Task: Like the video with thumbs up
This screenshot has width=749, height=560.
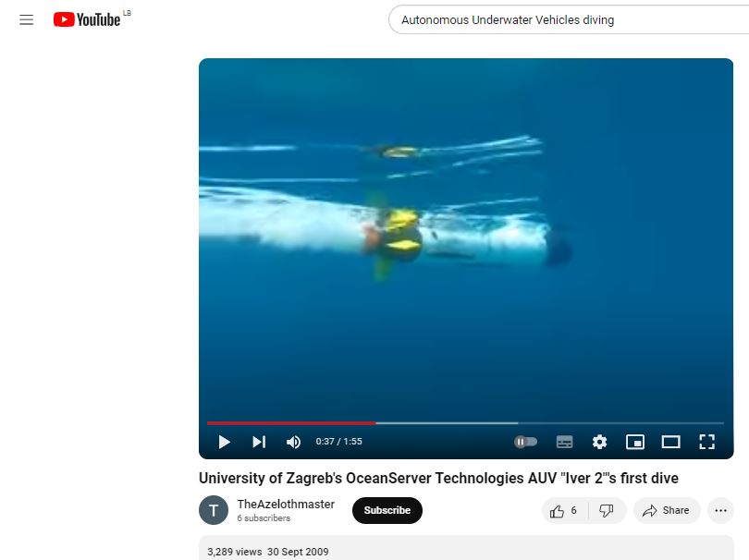Action: (x=565, y=510)
